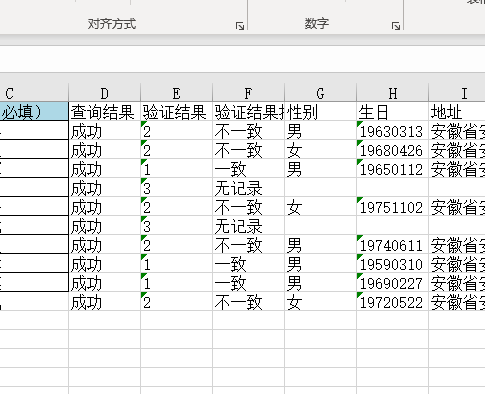
Task: Click the blue header cell ending 必填)
Action: [x=34, y=112]
